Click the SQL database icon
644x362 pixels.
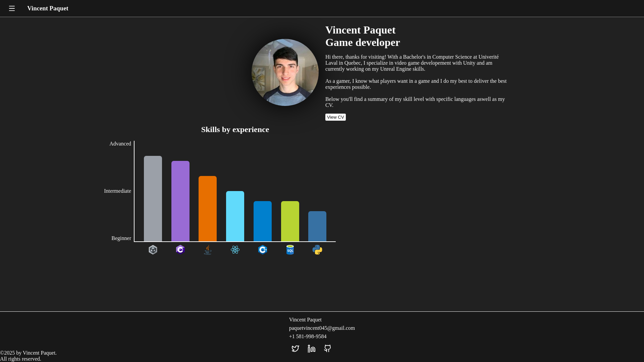click(x=290, y=250)
